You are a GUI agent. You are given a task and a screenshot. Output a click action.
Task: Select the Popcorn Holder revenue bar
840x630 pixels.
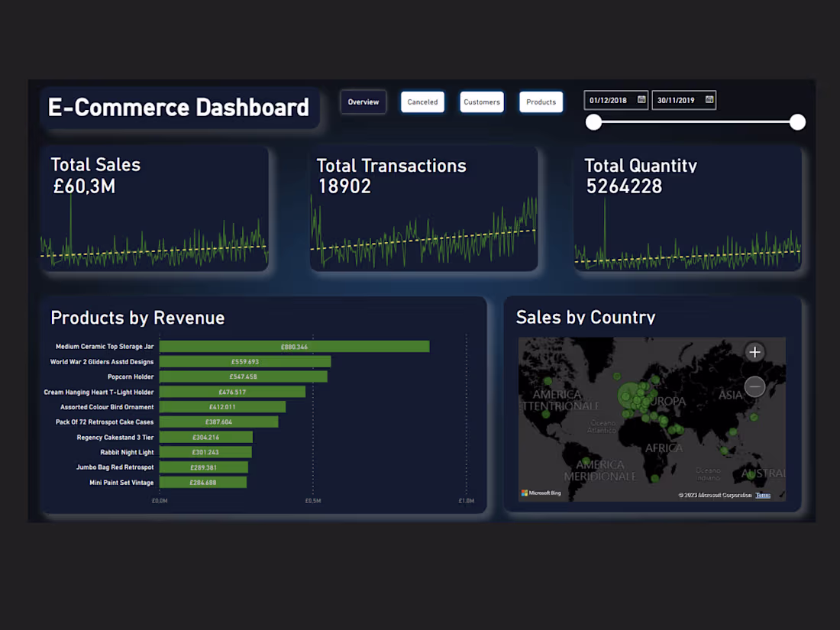244,376
